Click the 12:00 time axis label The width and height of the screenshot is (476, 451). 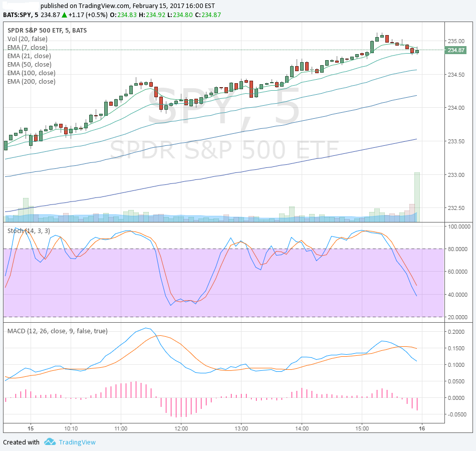pyautogui.click(x=181, y=429)
